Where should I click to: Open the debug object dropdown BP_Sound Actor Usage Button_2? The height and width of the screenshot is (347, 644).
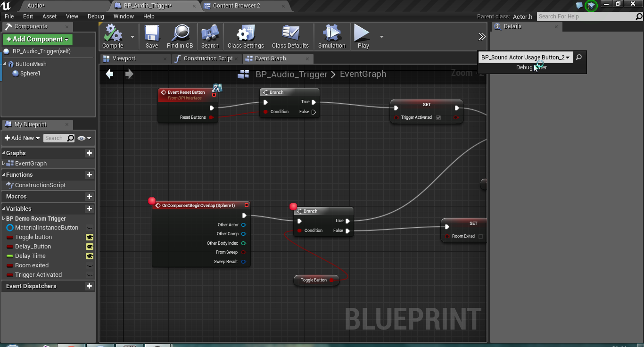[x=525, y=58]
